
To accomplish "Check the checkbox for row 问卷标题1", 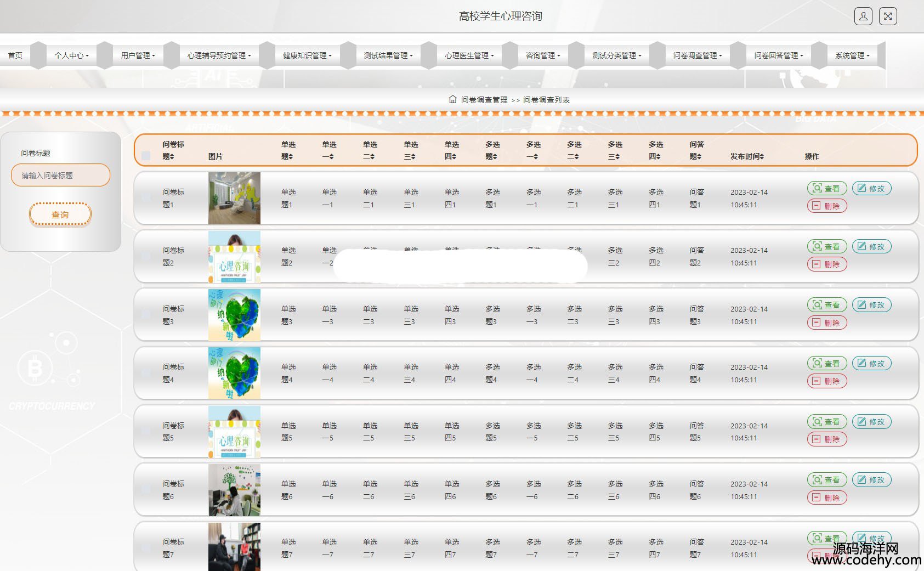I will coord(146,197).
